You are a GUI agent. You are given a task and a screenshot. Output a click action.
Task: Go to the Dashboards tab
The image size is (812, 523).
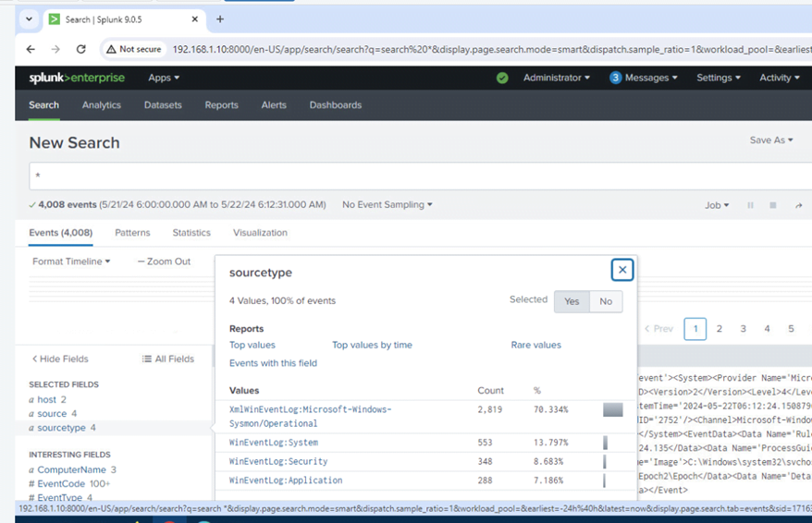point(336,105)
